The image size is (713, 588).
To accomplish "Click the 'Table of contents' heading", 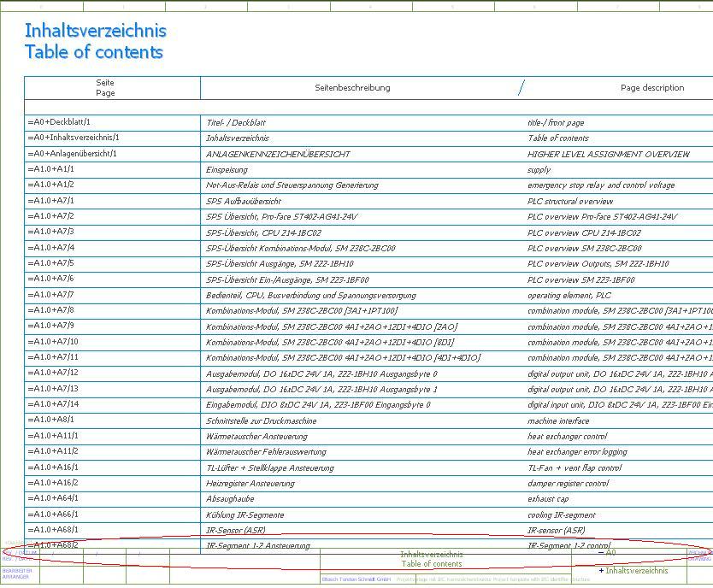I will (x=94, y=52).
